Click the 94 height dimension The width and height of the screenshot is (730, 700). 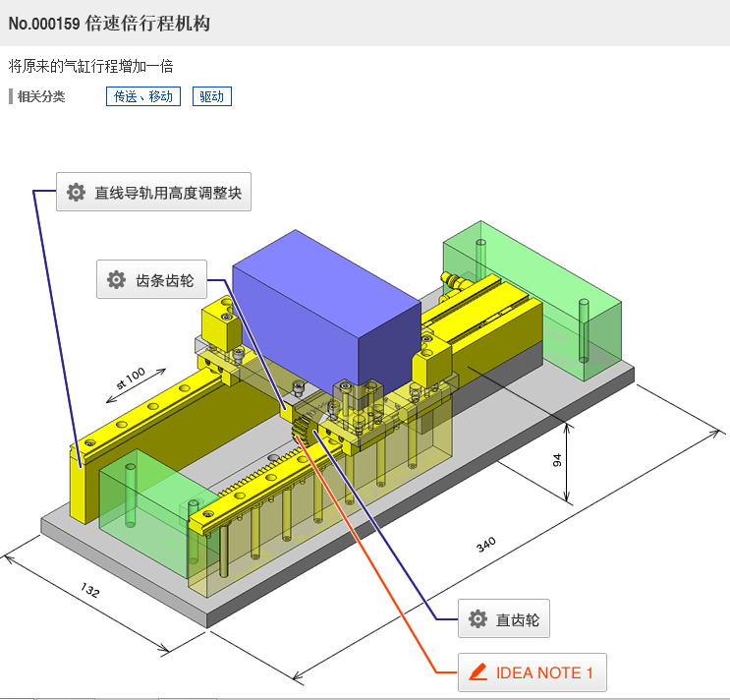[x=557, y=460]
